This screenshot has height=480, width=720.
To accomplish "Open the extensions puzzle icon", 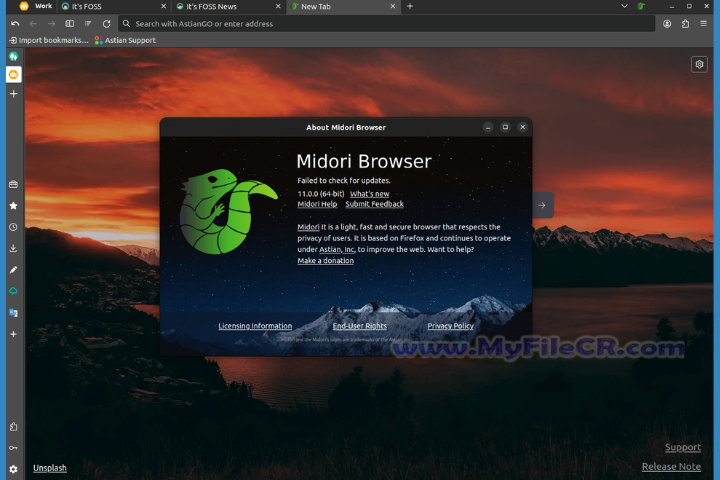I will tap(686, 24).
